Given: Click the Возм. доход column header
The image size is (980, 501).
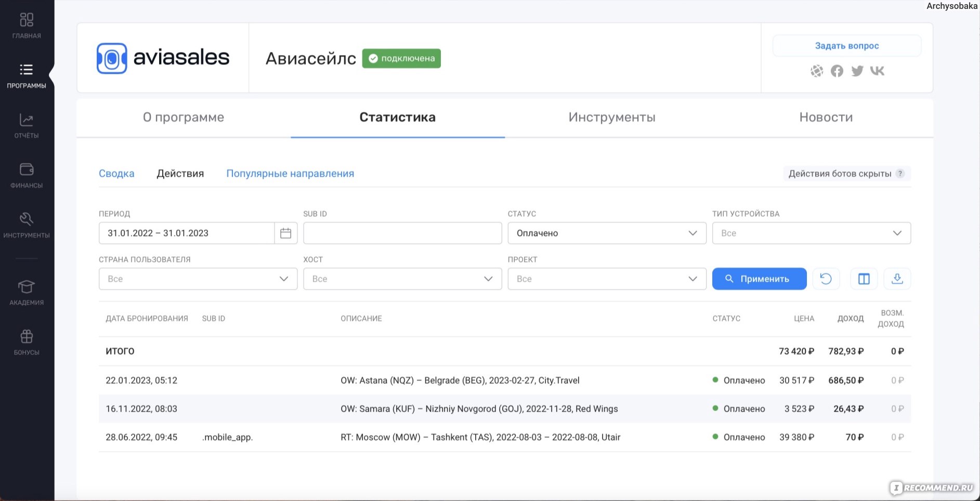Looking at the screenshot, I should click(891, 319).
